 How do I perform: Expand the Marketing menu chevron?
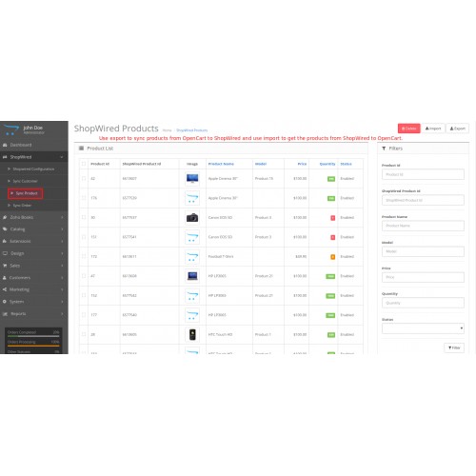(x=62, y=289)
